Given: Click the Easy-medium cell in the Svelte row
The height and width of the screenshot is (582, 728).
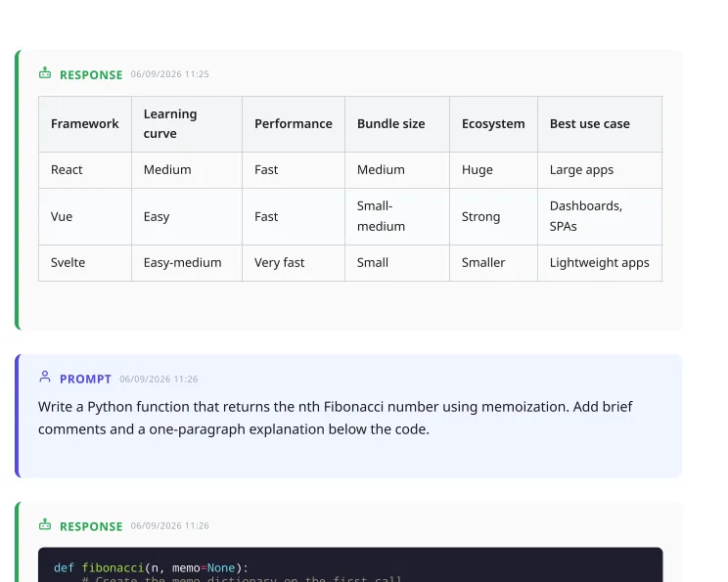Looking at the screenshot, I should (187, 263).
